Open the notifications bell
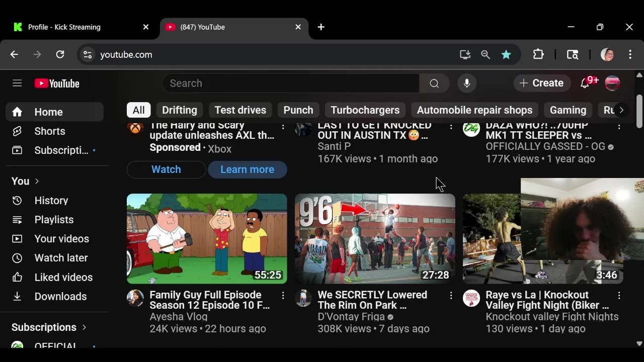 585,83
